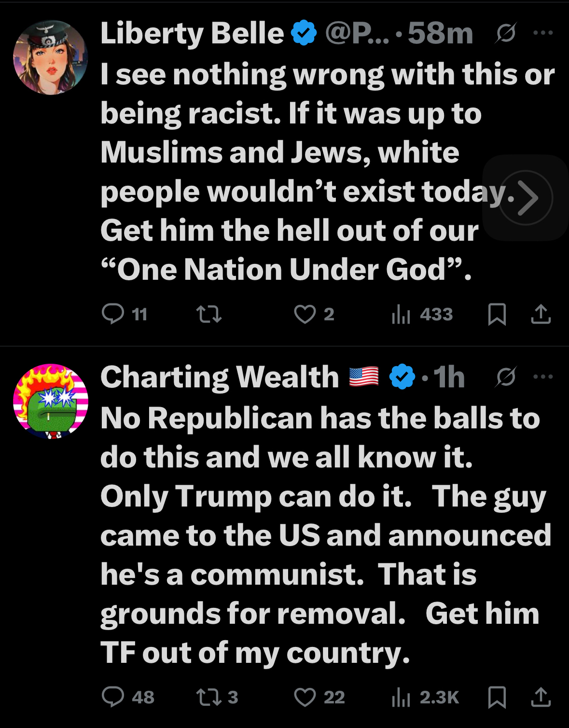Tap the right arrow chevron button

tap(526, 197)
